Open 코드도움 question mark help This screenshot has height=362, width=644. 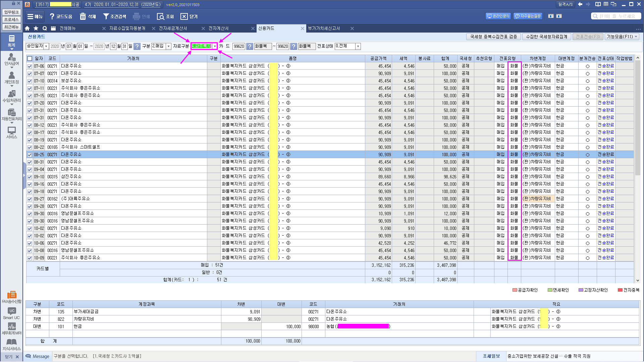pos(52,16)
